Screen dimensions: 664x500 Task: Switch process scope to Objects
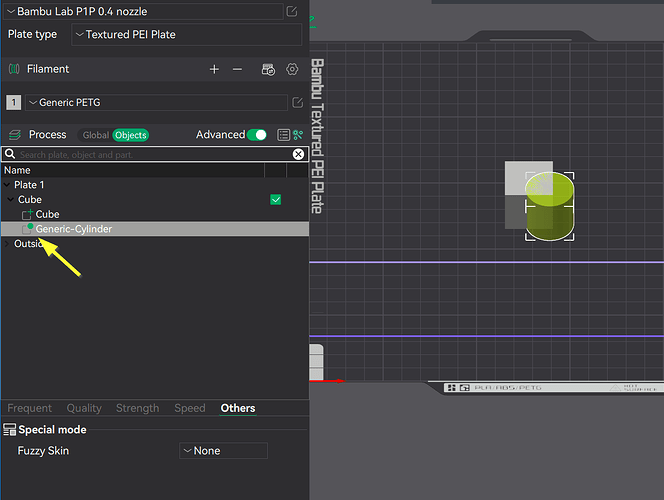click(x=130, y=135)
